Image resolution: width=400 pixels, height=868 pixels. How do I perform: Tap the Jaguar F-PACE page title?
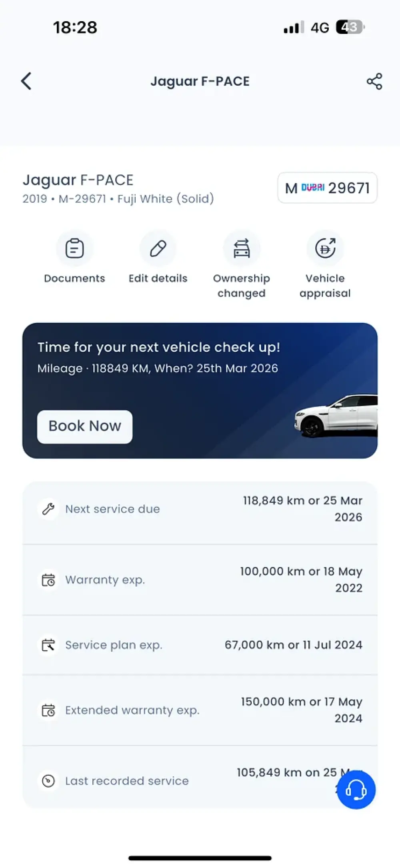[x=200, y=81]
